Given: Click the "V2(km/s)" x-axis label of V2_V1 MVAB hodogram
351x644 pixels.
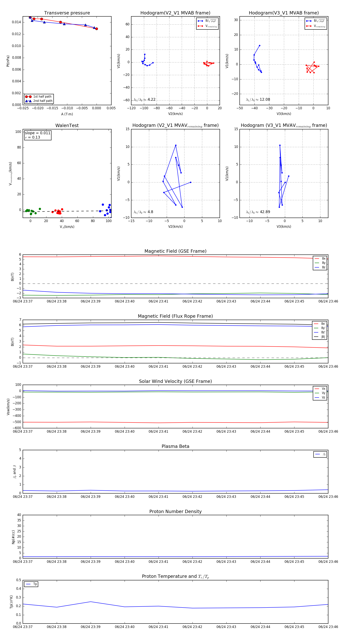Looking at the screenshot, I should click(x=175, y=114).
